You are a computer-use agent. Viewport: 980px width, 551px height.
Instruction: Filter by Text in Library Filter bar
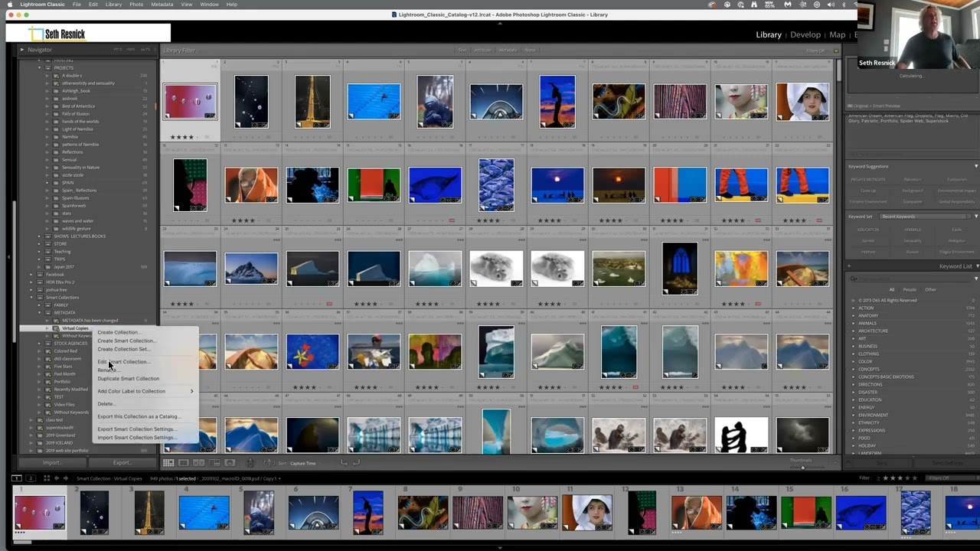[462, 51]
